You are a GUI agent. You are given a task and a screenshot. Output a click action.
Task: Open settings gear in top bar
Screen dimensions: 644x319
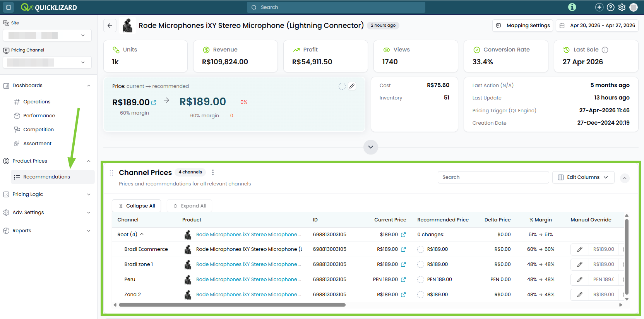(622, 7)
